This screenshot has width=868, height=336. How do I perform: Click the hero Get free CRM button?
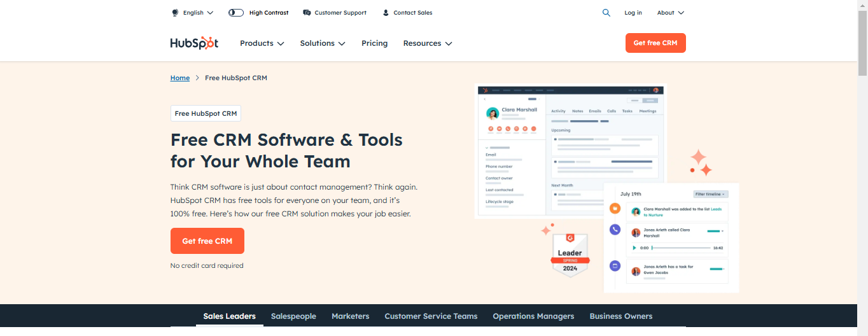click(207, 241)
